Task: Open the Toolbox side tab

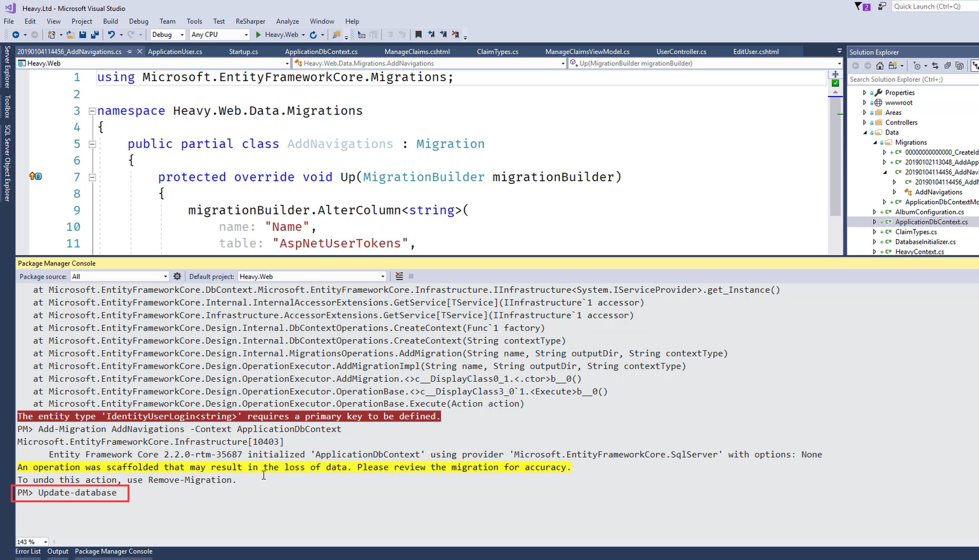Action: 7,107
